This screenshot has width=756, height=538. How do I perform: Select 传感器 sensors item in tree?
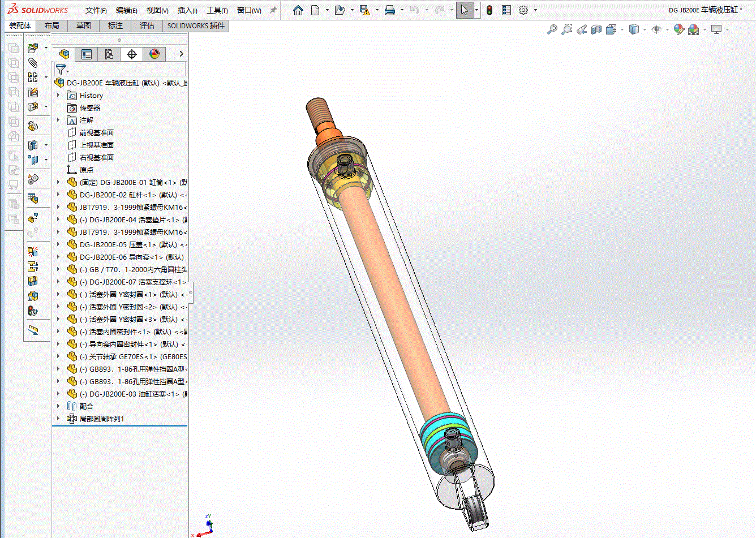[x=90, y=107]
